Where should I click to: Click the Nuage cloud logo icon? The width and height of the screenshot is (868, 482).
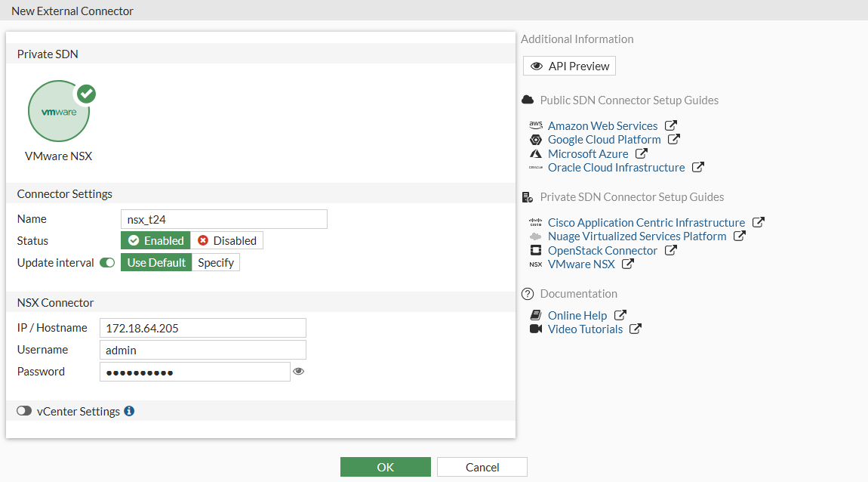[536, 236]
